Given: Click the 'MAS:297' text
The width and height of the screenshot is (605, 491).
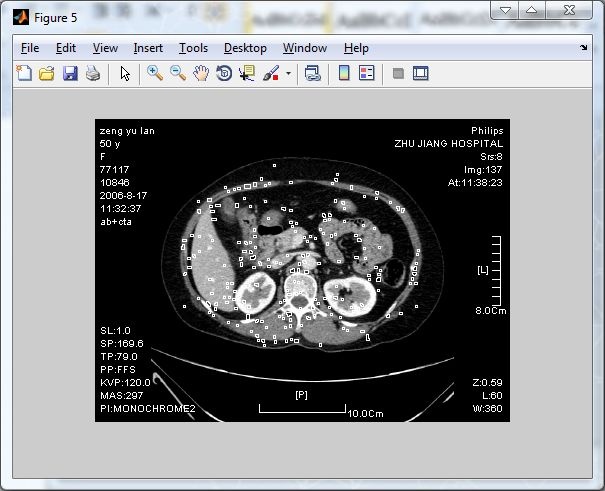Looking at the screenshot, I should [x=122, y=396].
